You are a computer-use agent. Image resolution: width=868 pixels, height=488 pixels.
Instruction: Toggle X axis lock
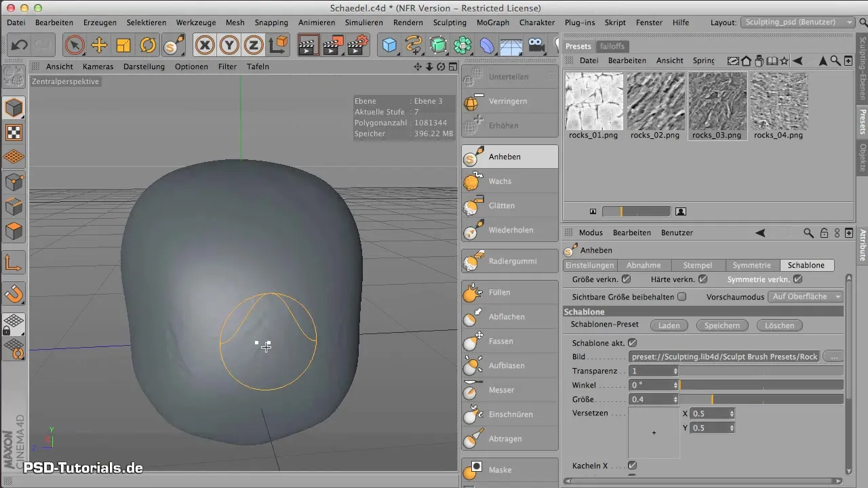coord(205,45)
